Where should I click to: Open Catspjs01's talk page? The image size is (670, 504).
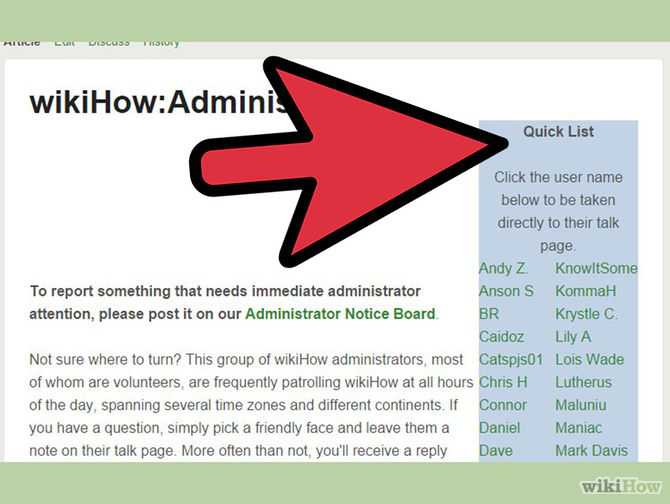(x=511, y=360)
